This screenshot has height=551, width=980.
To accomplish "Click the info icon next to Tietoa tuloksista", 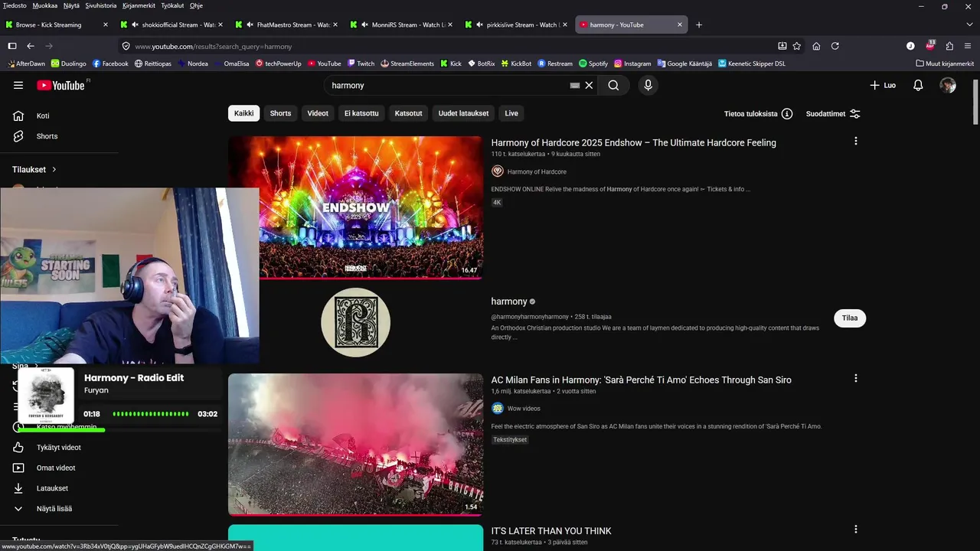I will [x=787, y=114].
